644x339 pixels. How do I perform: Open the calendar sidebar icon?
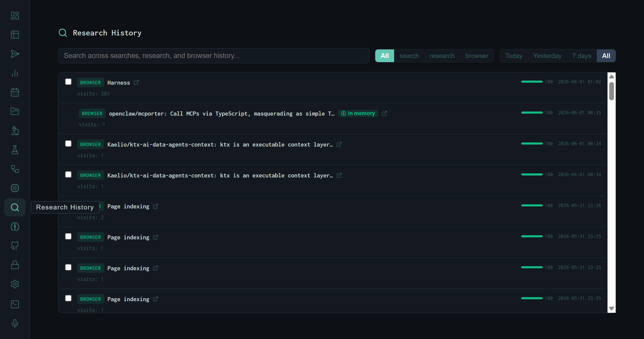click(x=15, y=92)
